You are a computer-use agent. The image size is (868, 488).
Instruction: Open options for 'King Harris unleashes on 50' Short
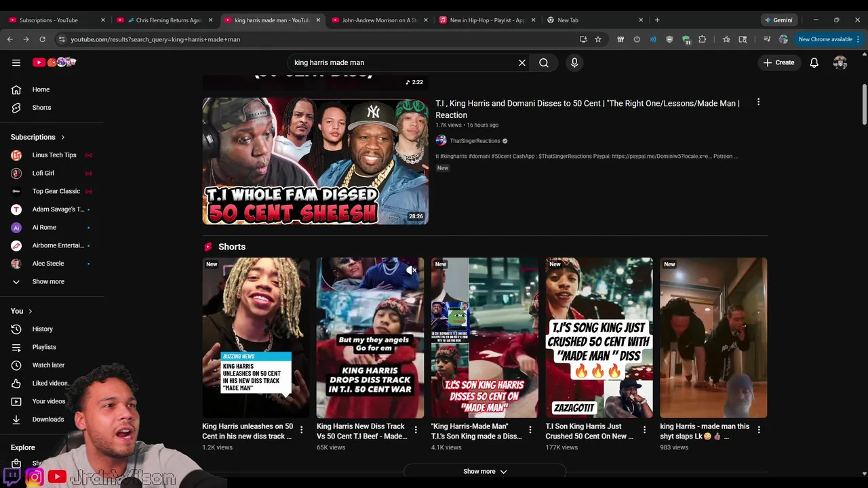click(x=301, y=430)
